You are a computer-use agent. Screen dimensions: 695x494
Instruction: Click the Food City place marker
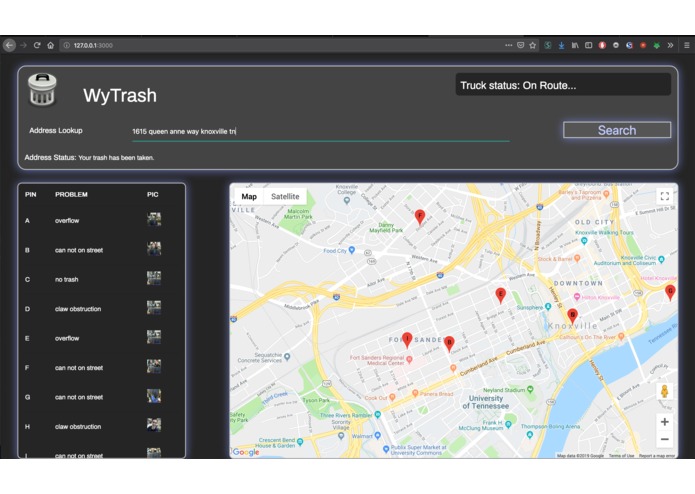pos(351,250)
